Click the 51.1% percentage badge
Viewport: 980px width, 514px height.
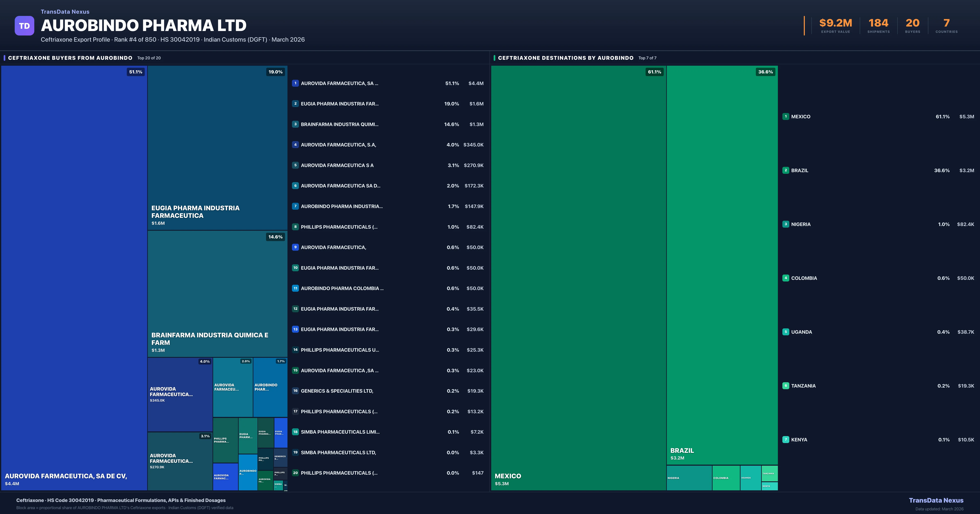(x=136, y=71)
